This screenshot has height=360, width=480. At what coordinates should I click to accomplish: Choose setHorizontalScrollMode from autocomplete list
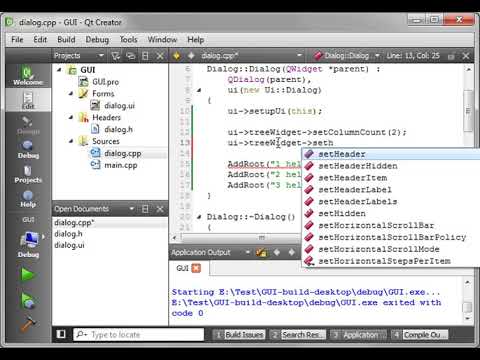tap(379, 249)
